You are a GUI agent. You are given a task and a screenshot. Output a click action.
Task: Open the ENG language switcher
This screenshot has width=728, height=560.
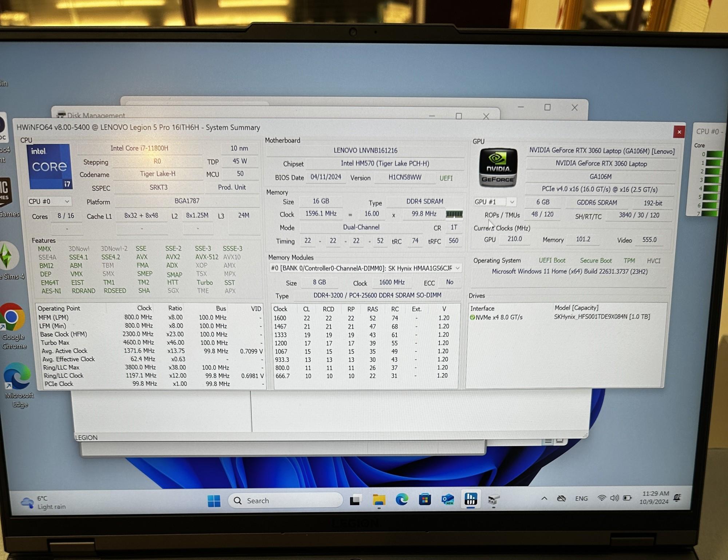click(581, 498)
